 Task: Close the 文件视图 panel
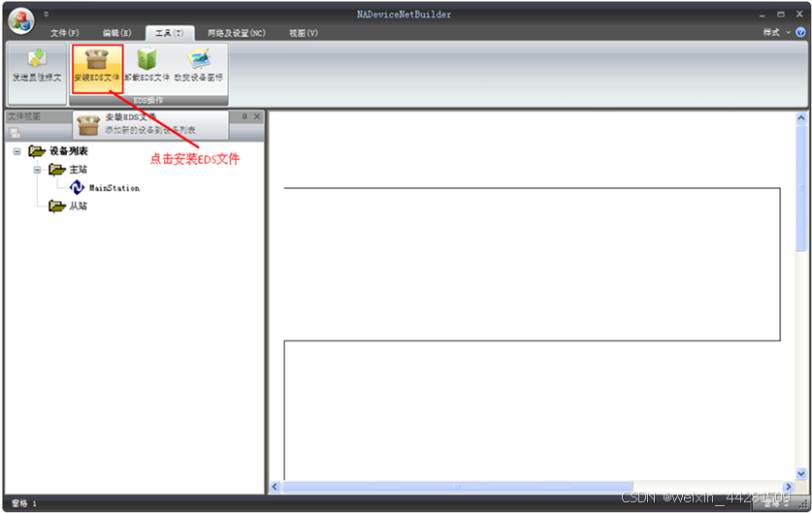(257, 116)
